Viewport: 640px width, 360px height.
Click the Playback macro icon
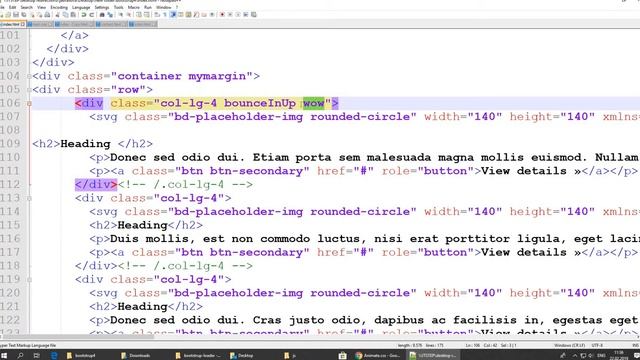[238, 15]
